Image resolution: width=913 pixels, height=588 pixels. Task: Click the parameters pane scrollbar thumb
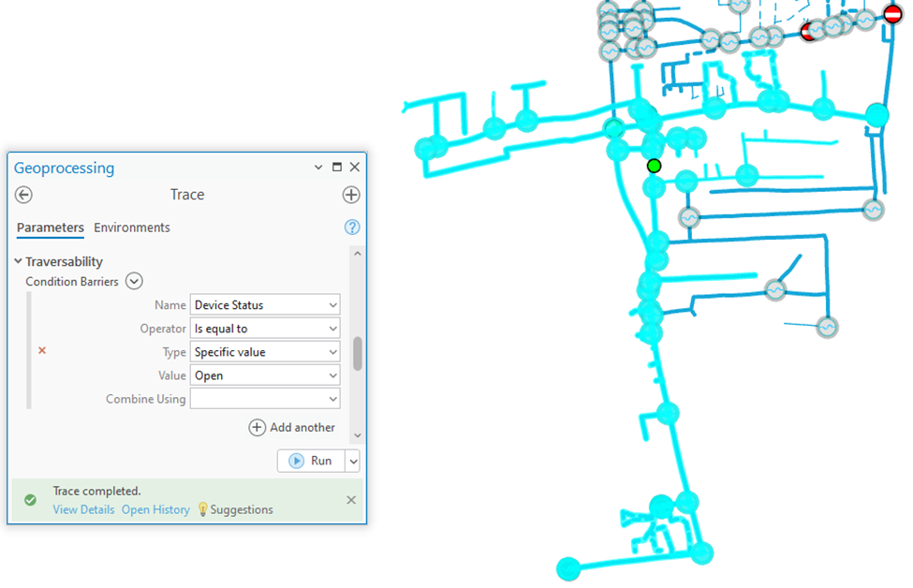(x=358, y=353)
